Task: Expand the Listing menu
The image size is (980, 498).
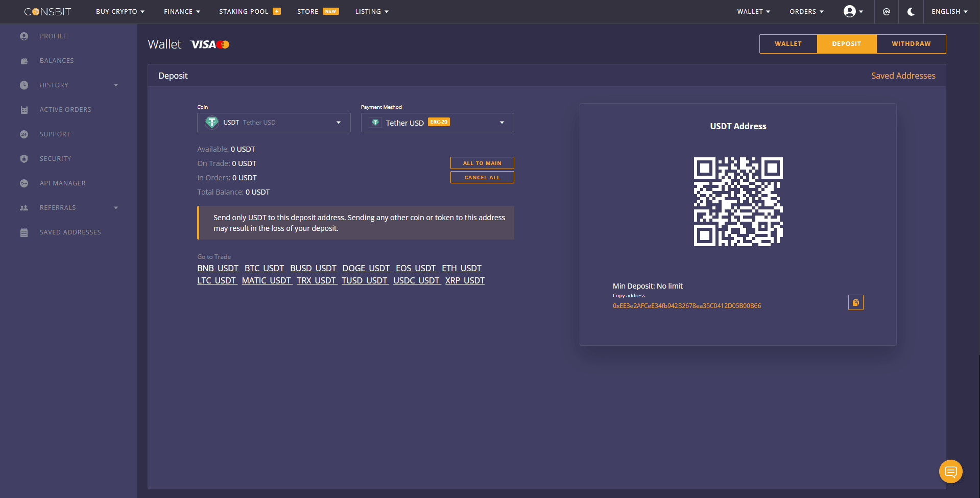Action: [372, 11]
